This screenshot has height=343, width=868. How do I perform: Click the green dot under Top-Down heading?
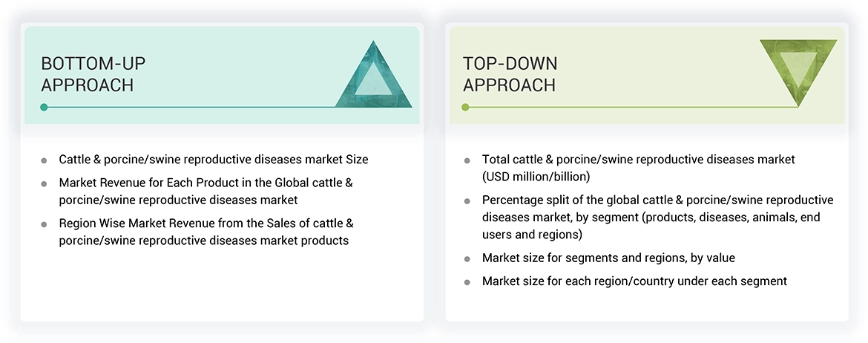466,108
